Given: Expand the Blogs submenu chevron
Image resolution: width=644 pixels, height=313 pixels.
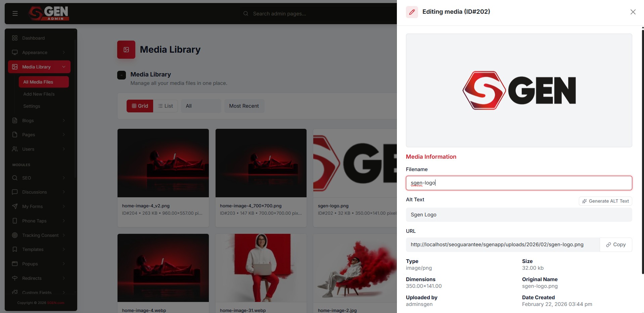Looking at the screenshot, I should (64, 120).
